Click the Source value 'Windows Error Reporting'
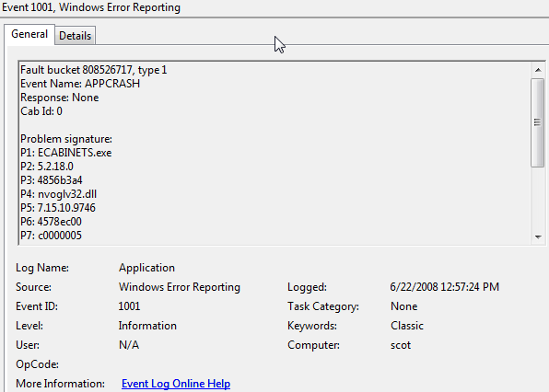 pyautogui.click(x=180, y=287)
